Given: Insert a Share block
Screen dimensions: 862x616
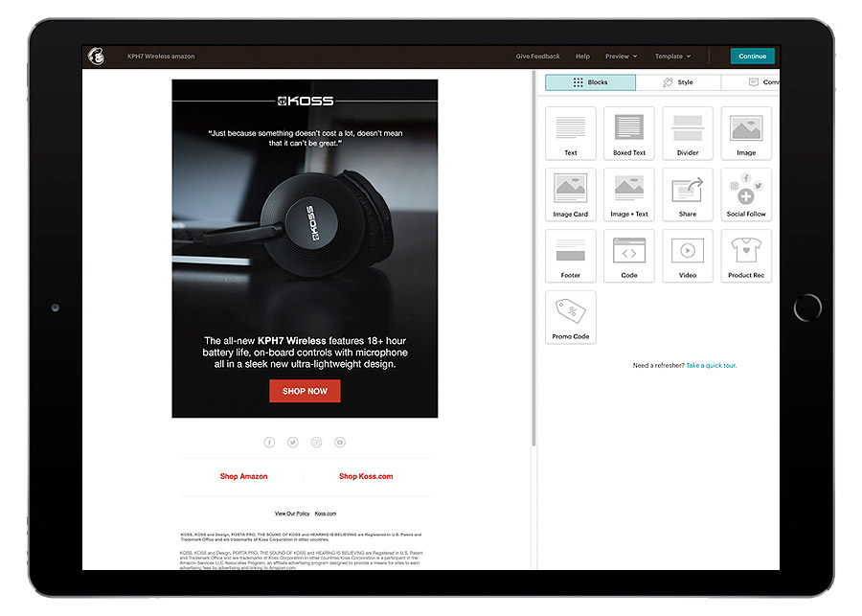Looking at the screenshot, I should 688,194.
